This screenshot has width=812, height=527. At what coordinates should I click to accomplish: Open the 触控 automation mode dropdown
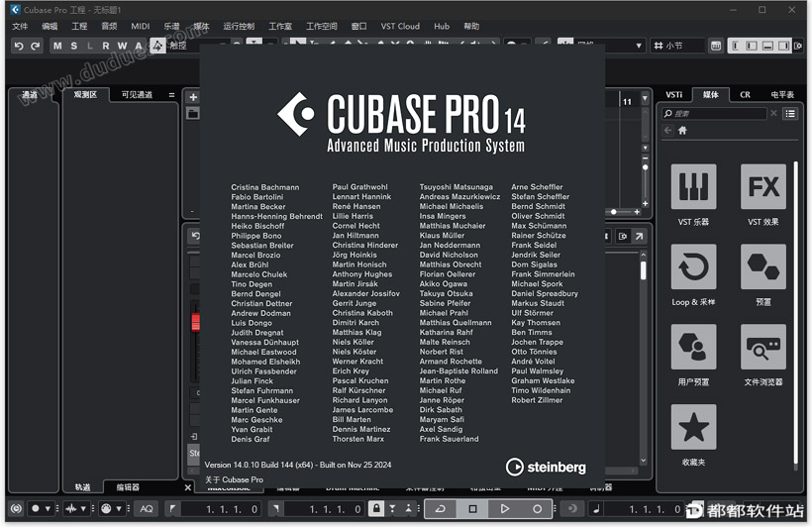coord(185,46)
